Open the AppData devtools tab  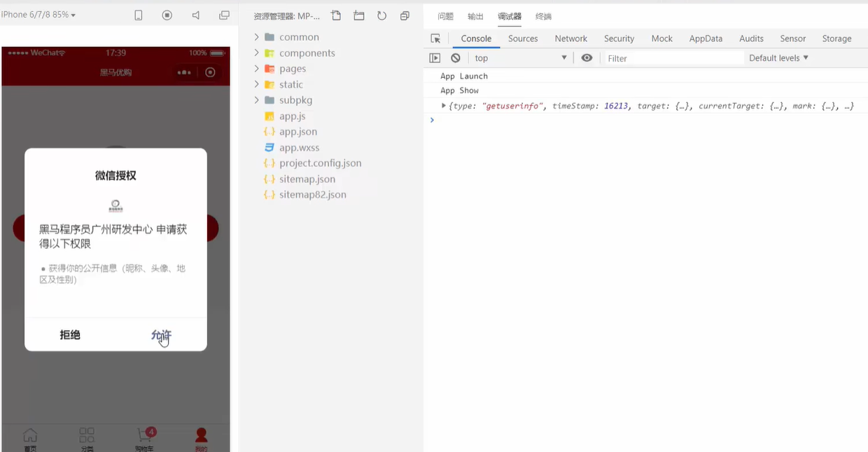tap(706, 39)
